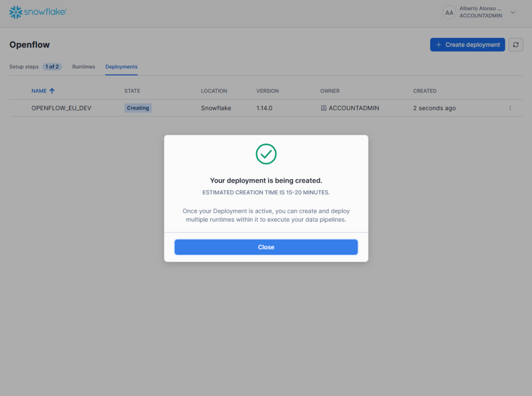Refresh the deployments list
This screenshot has width=532, height=396.
click(515, 45)
